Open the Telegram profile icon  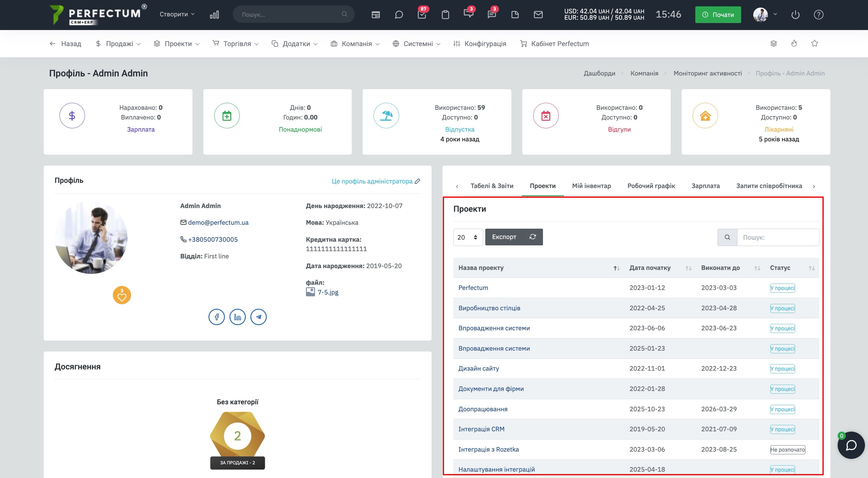[259, 317]
